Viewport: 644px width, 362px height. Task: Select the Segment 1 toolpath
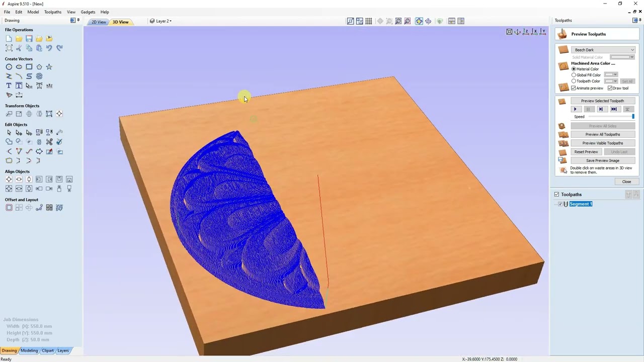tap(581, 204)
